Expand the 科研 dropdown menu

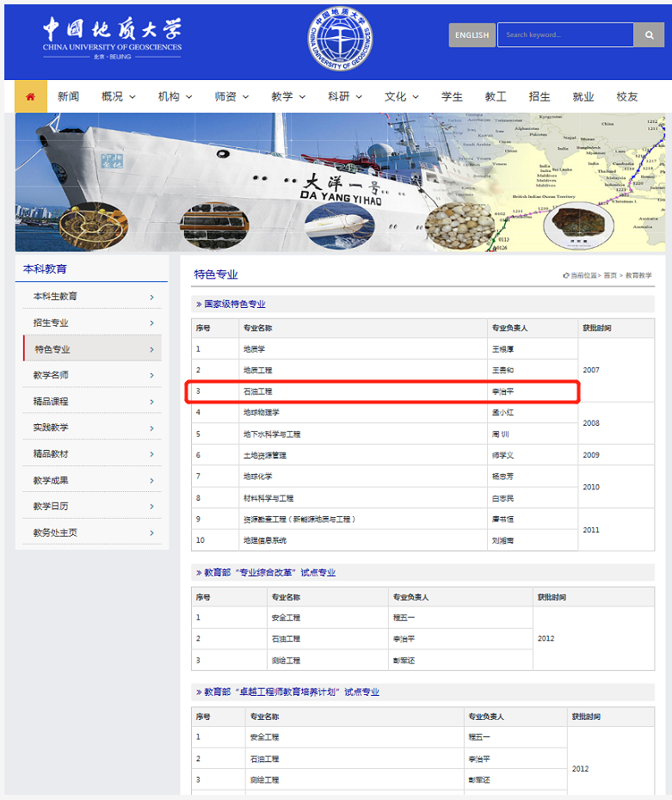[345, 97]
